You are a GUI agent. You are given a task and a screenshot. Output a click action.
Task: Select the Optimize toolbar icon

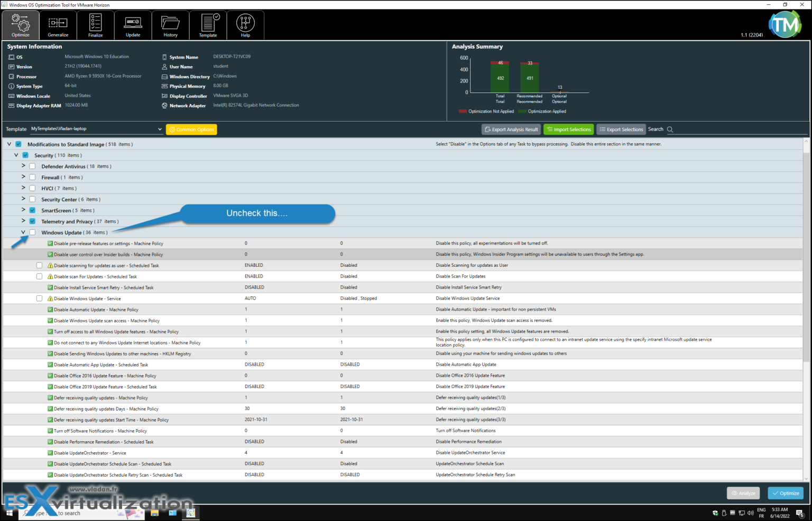click(20, 24)
